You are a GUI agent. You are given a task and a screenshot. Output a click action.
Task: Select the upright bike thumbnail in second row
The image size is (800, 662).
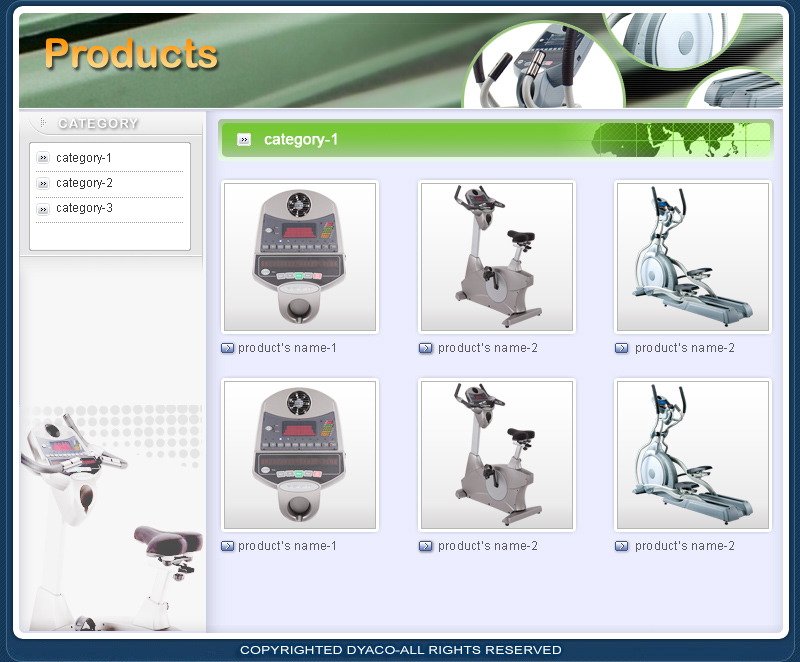[x=497, y=455]
